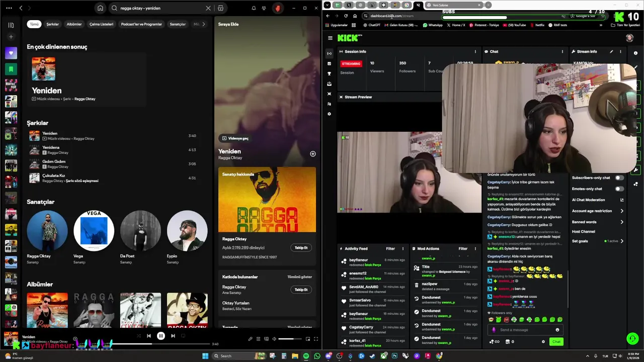Viewport: 644px width, 362px height.
Task: Open the Spotify browse icon beside search
Action: click(x=220, y=8)
